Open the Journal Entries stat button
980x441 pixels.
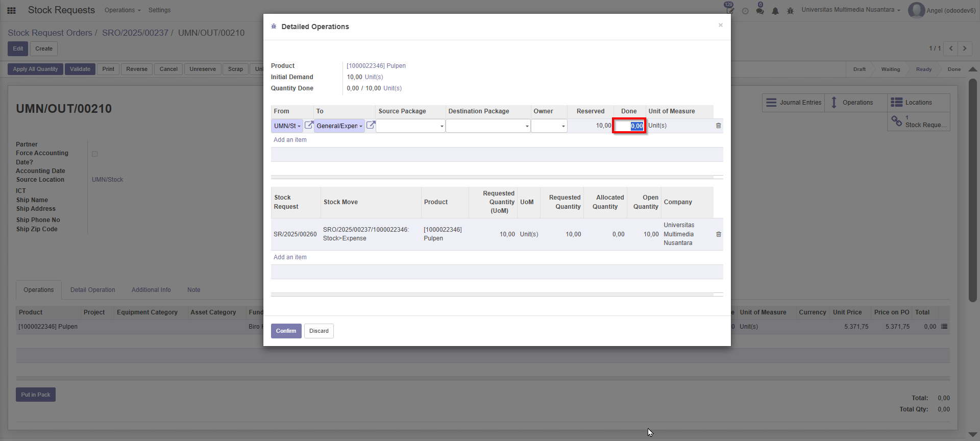click(x=794, y=103)
